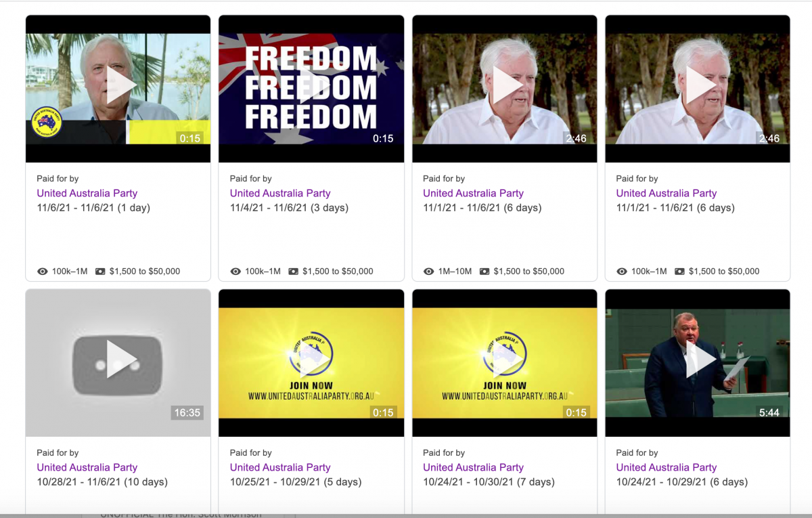Open the fourth 2:46 video ad thumbnail
The image size is (812, 518).
point(698,89)
